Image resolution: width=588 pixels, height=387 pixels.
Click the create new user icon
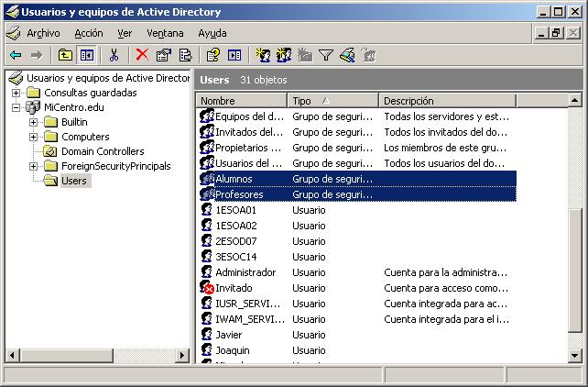coord(263,55)
